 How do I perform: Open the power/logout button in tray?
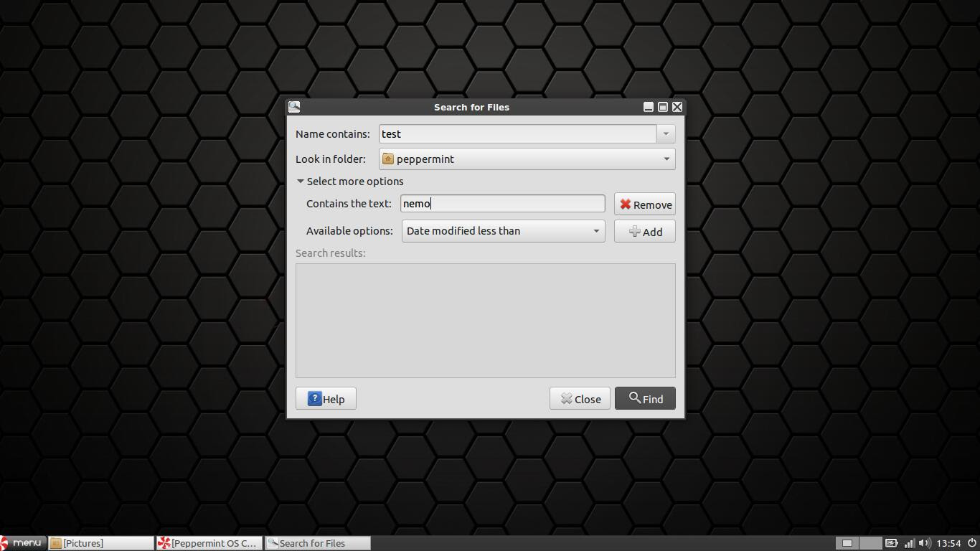tap(972, 543)
